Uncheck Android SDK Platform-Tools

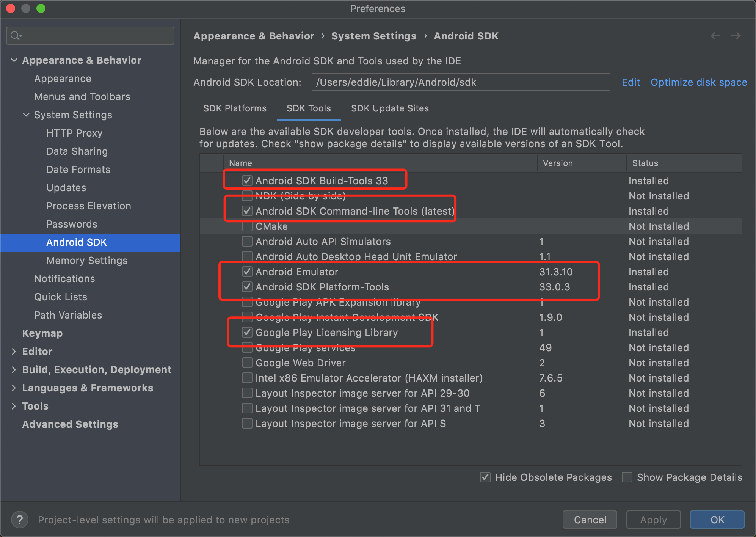pos(247,287)
